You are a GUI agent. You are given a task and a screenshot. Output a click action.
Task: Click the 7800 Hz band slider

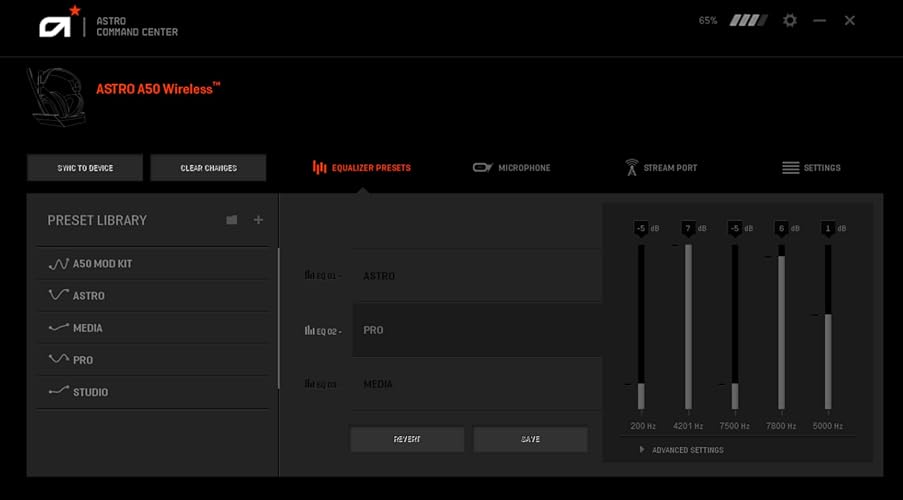(781, 327)
